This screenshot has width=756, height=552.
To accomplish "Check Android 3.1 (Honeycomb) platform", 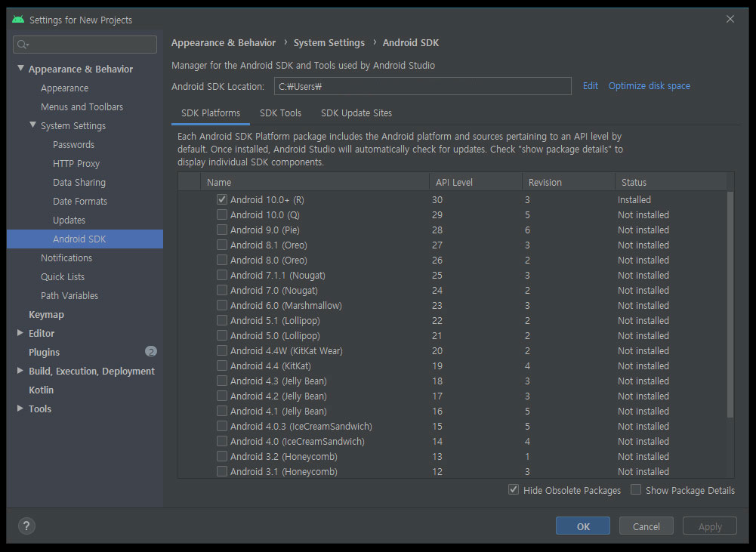I will coord(222,471).
